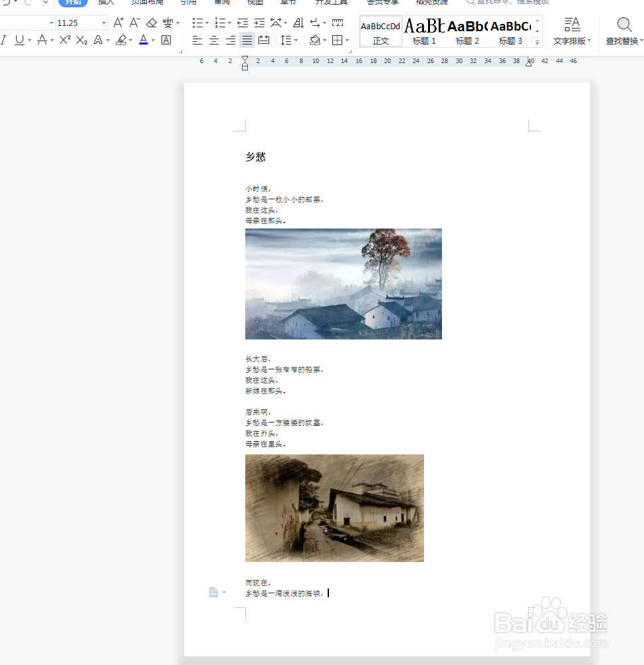Image resolution: width=644 pixels, height=665 pixels.
Task: Click the sort A-Z icon
Action: click(298, 23)
